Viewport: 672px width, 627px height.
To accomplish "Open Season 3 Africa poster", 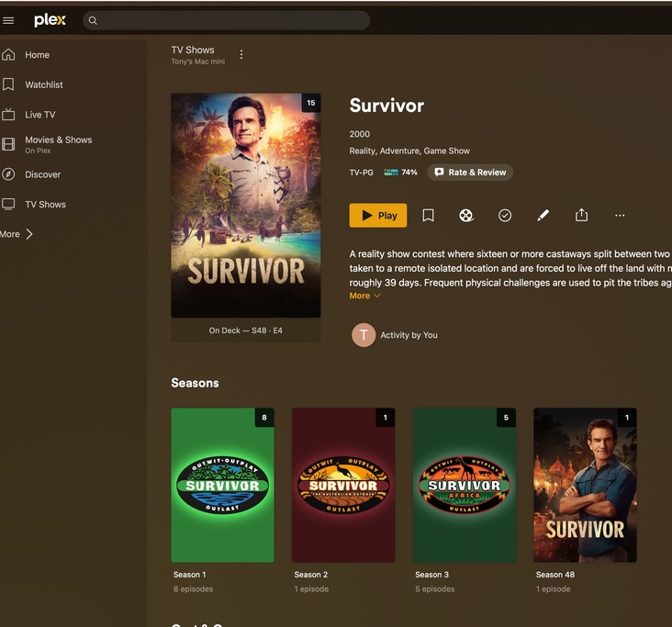I will (x=465, y=485).
